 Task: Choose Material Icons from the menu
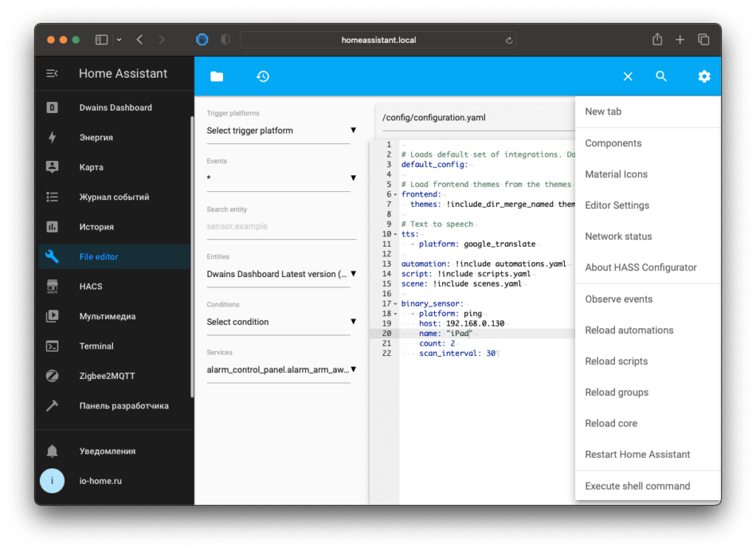[x=648, y=174]
